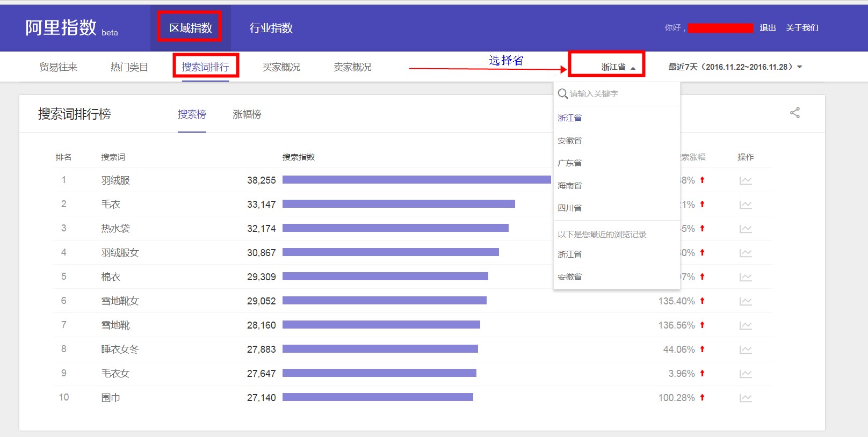Click the search term 围巾
This screenshot has width=868, height=437.
tap(111, 398)
